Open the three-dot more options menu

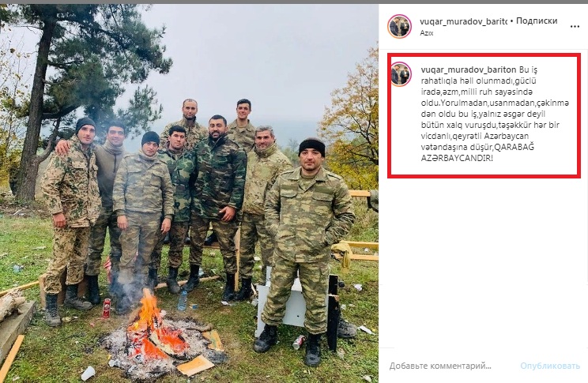point(575,26)
